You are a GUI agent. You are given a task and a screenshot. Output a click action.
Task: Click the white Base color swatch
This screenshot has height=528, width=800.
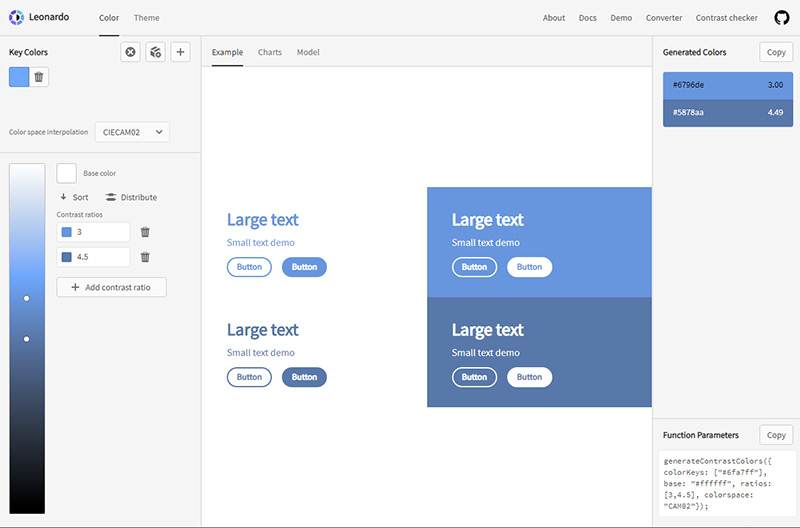click(x=66, y=173)
